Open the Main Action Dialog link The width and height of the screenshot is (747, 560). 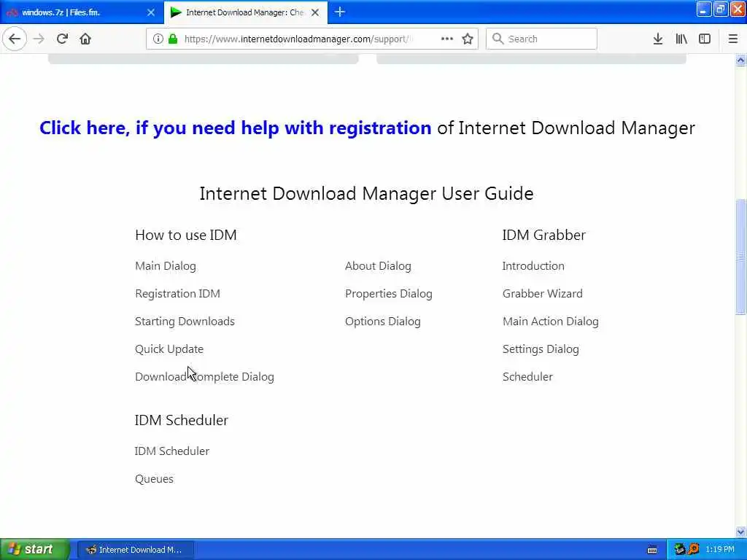(551, 321)
